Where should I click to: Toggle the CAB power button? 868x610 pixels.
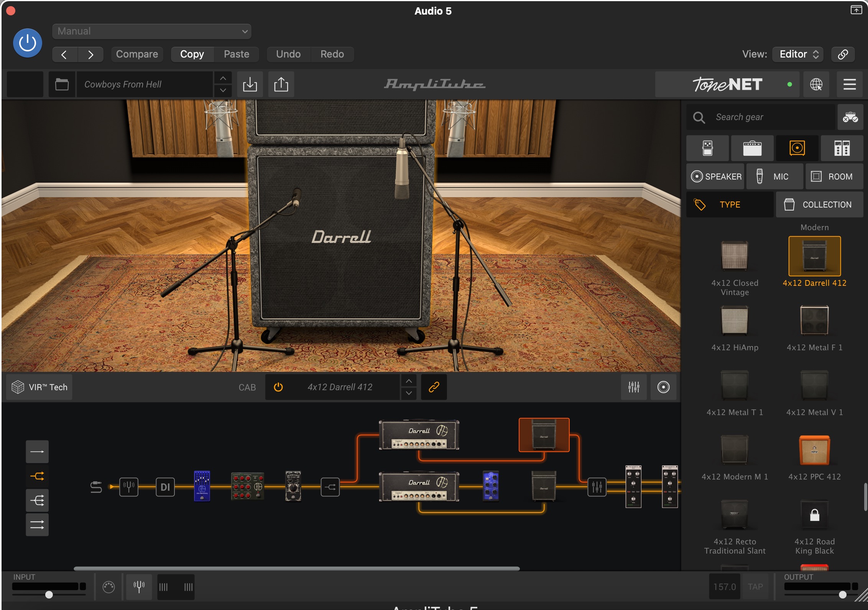point(278,387)
